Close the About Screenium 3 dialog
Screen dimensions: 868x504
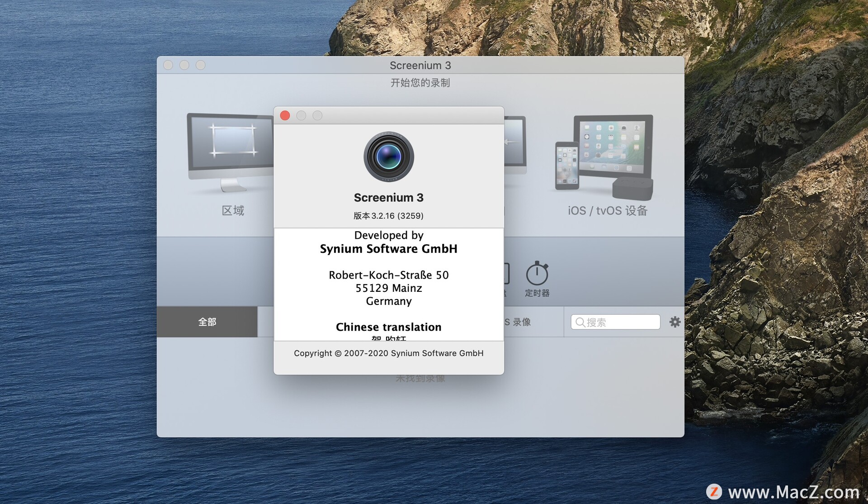click(286, 115)
